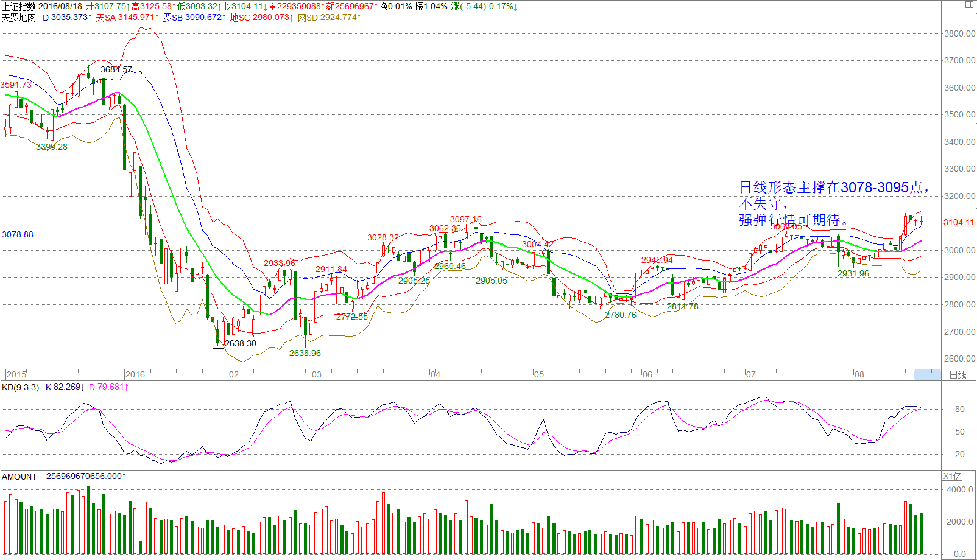Click the 地SC 2980.073 indicator value
This screenshot has height=560, width=977.
click(x=262, y=18)
